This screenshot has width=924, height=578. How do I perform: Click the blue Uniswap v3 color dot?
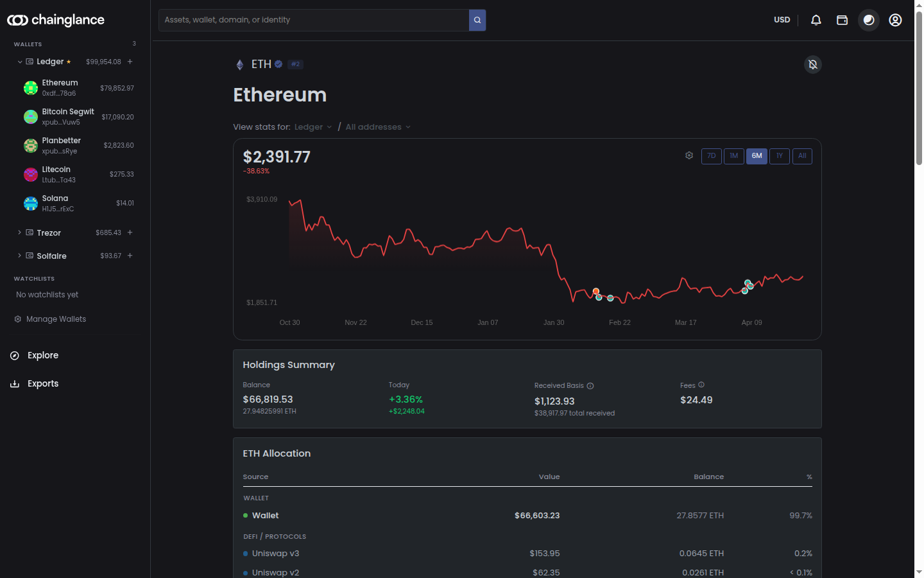point(246,554)
